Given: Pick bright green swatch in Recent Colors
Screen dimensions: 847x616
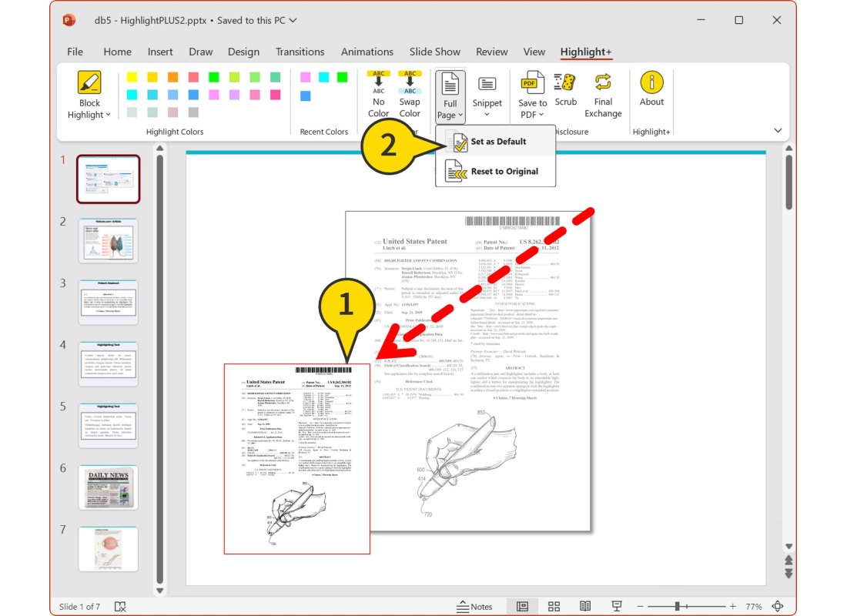Looking at the screenshot, I should 343,77.
